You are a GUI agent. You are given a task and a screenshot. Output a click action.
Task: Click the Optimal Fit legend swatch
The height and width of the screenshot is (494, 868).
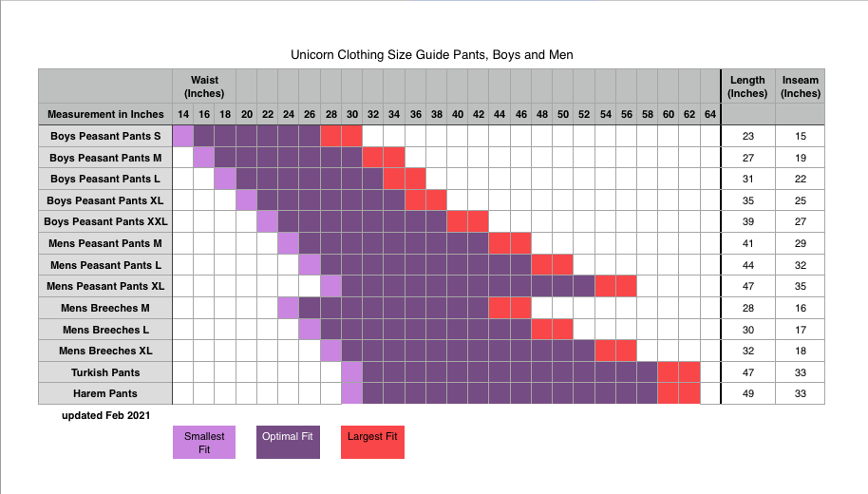coord(289,442)
